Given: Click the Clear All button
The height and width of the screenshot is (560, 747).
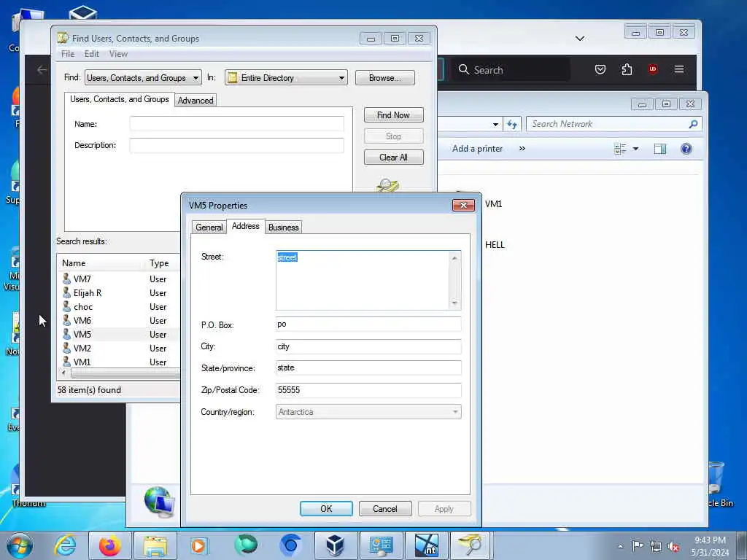Looking at the screenshot, I should tap(393, 157).
